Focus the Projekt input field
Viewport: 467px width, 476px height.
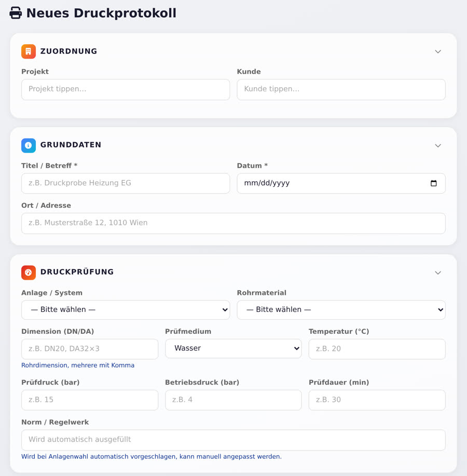126,90
